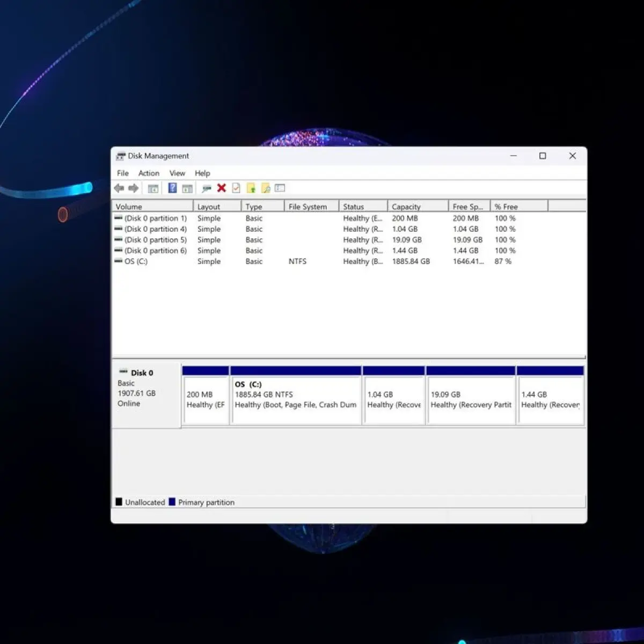The image size is (644, 644).
Task: Click the Primary partition legend text
Action: tap(206, 502)
